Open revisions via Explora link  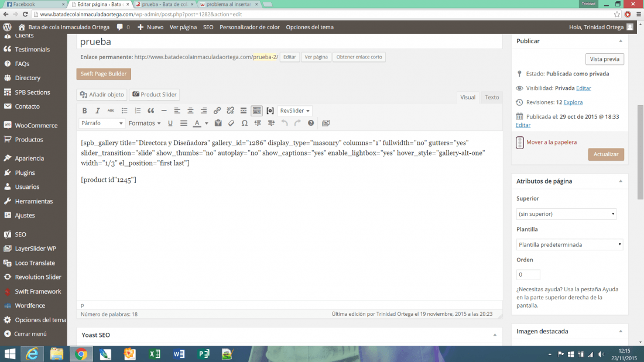tap(573, 102)
